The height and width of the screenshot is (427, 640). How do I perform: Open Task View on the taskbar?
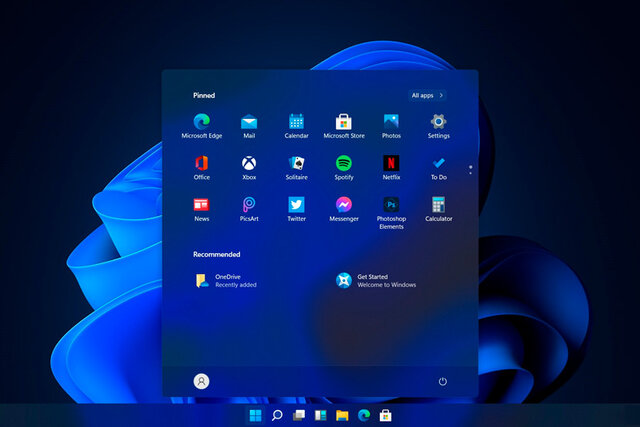click(299, 416)
